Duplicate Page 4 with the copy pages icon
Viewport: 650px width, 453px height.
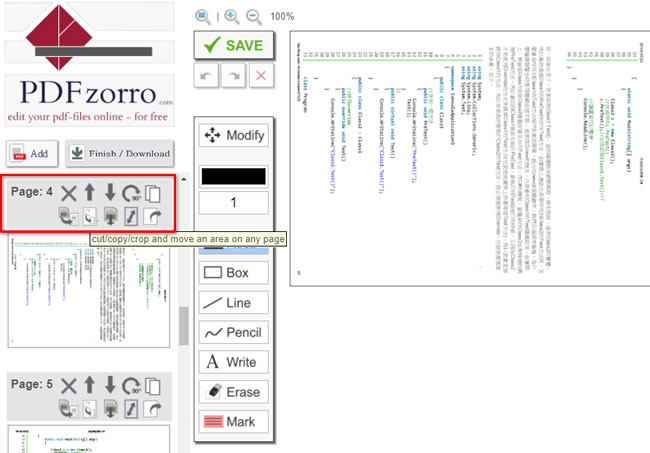[x=153, y=193]
